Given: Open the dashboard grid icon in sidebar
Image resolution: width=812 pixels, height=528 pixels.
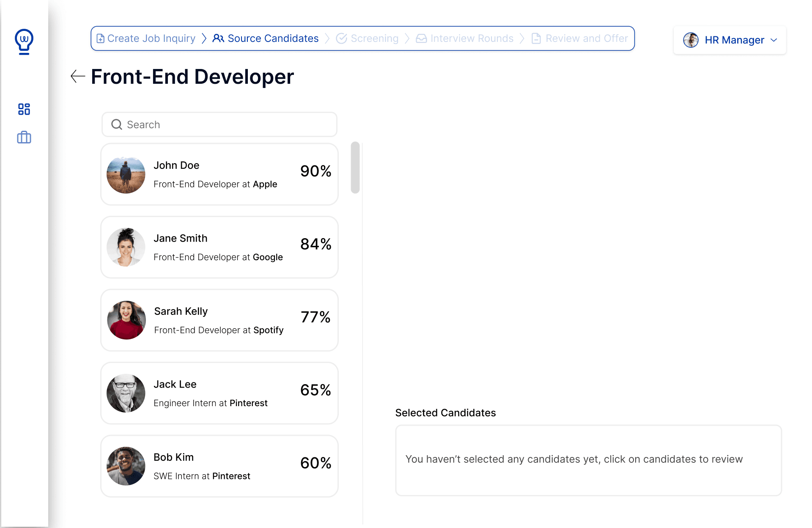Looking at the screenshot, I should coord(24,109).
